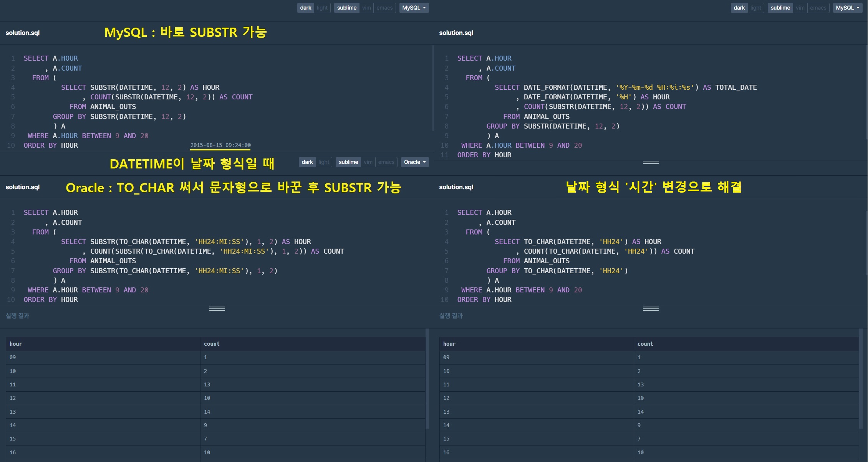Select vim keymap in Oracle editor toolbar
868x462 pixels.
point(368,162)
